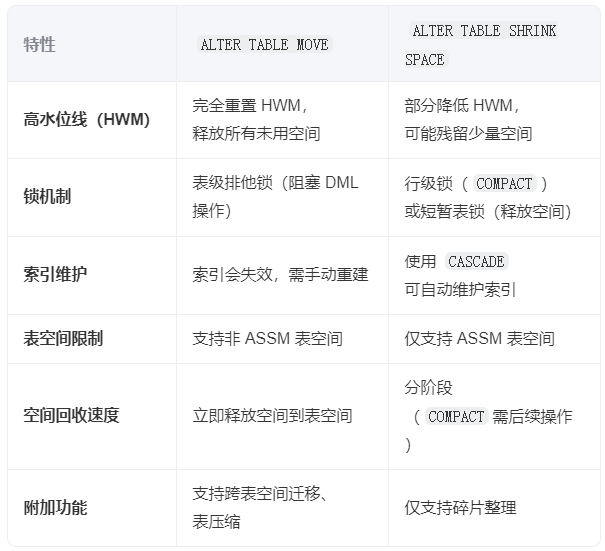Click the 特性 column header
605x551 pixels.
point(40,45)
